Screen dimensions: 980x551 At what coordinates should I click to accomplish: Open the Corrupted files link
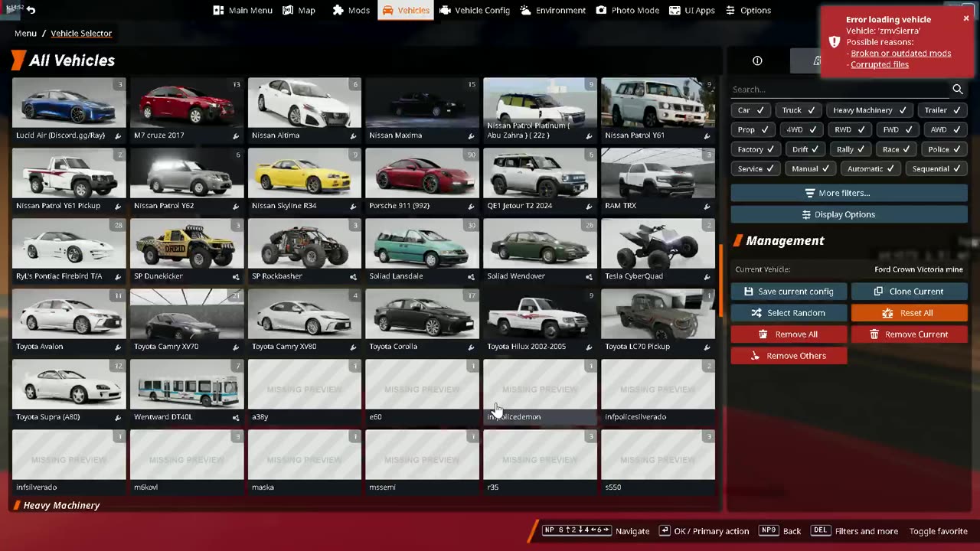click(880, 64)
